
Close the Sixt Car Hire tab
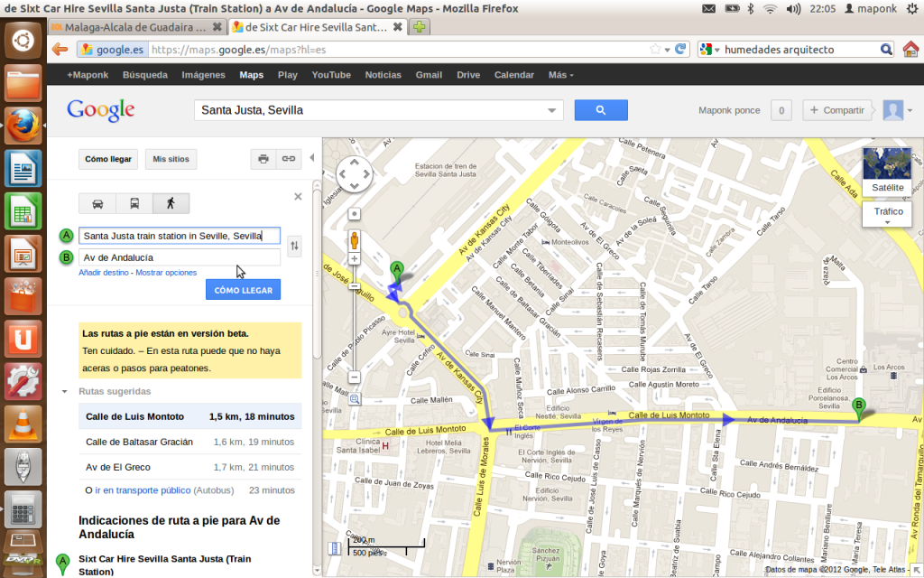point(398,27)
